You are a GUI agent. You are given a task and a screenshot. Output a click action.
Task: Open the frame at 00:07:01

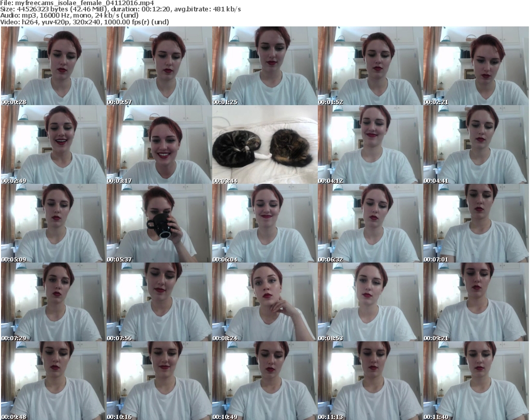(x=476, y=223)
